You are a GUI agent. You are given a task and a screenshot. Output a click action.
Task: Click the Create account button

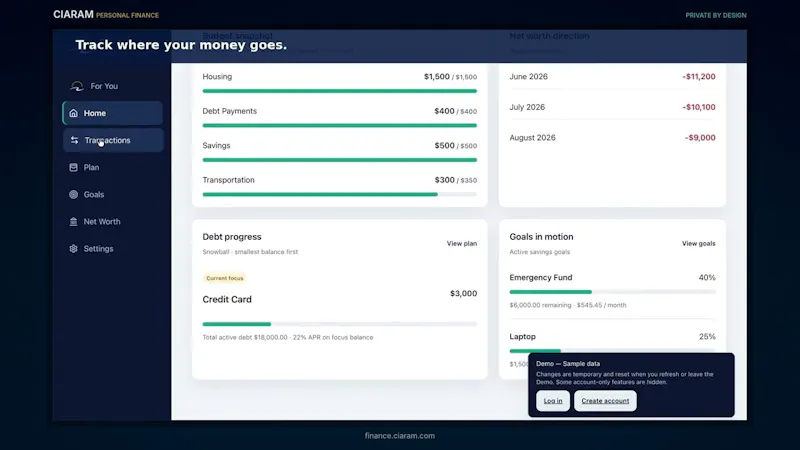pos(605,401)
